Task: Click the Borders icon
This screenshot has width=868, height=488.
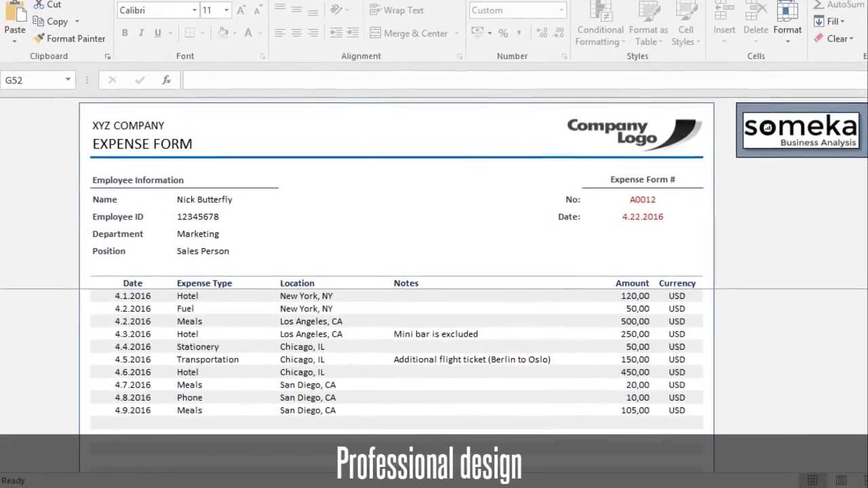Action: click(x=189, y=33)
